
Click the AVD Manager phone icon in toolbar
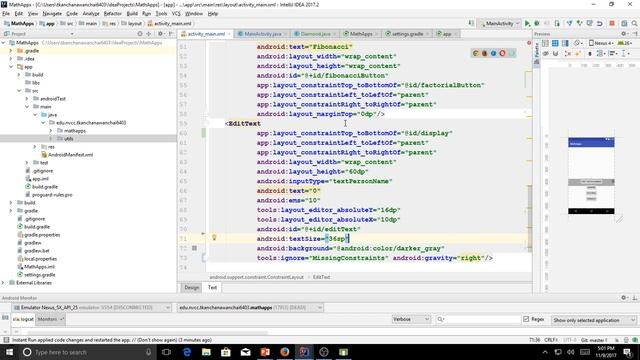click(557, 24)
